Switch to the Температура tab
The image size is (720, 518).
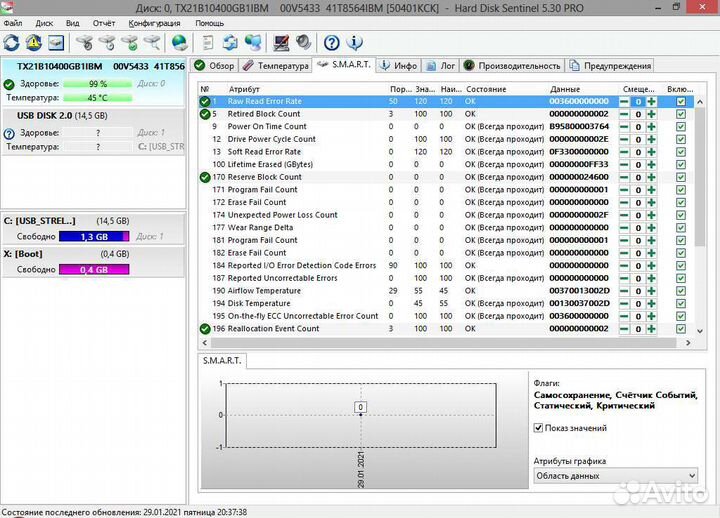pos(276,66)
